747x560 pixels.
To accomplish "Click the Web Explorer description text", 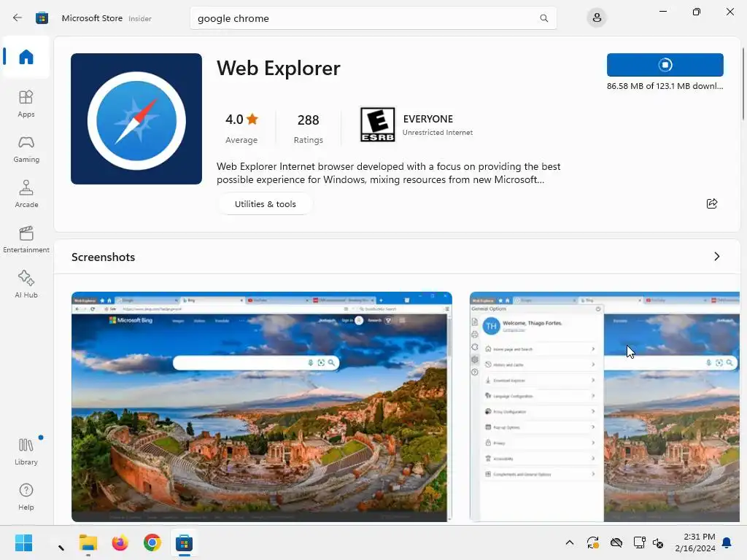I will tap(388, 173).
